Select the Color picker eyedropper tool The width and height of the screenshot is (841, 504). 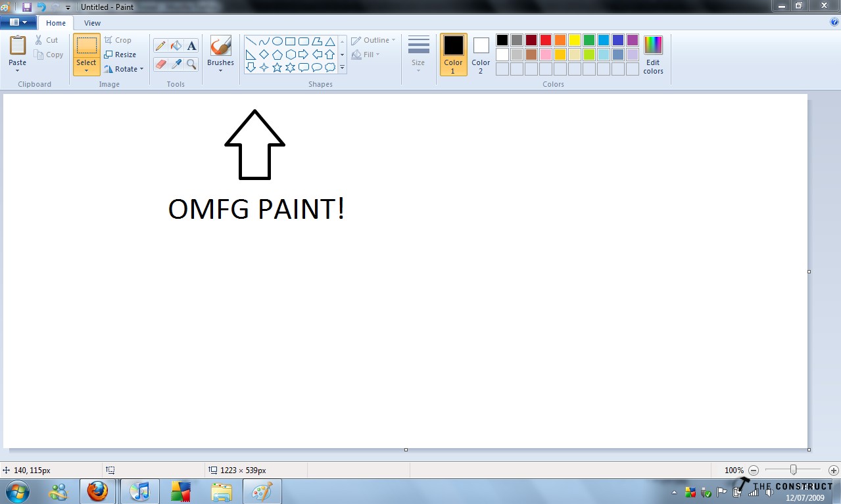176,64
